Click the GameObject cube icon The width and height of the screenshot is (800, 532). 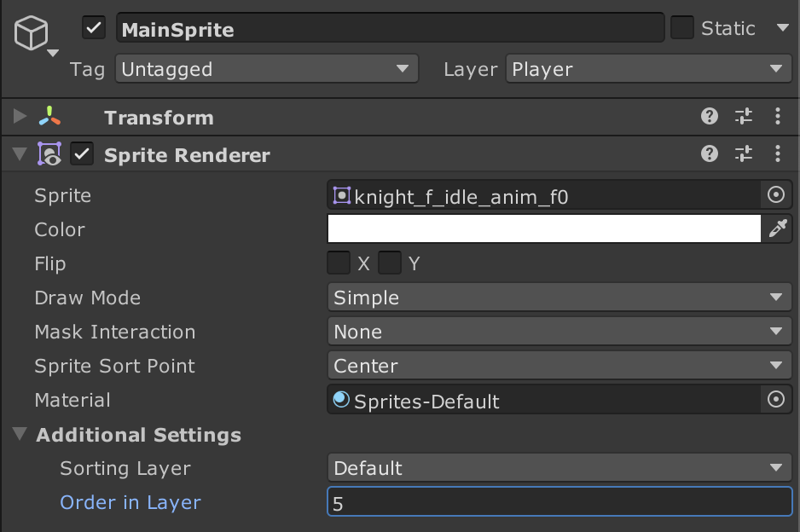pos(31,32)
